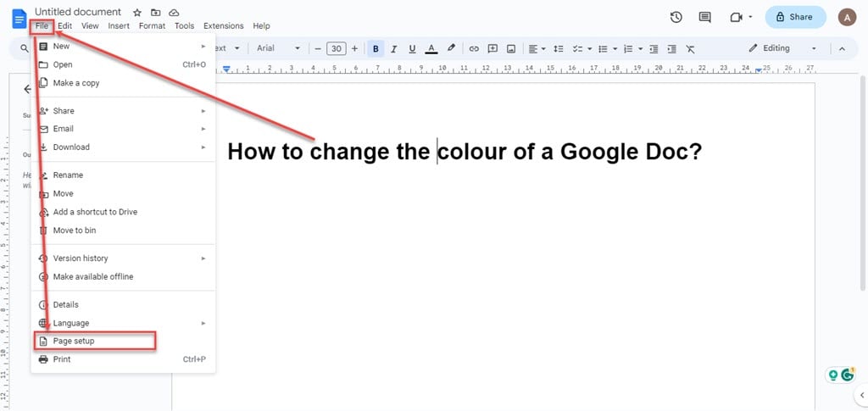Image resolution: width=868 pixels, height=411 pixels.
Task: Star the Untitled document
Action: 137,13
